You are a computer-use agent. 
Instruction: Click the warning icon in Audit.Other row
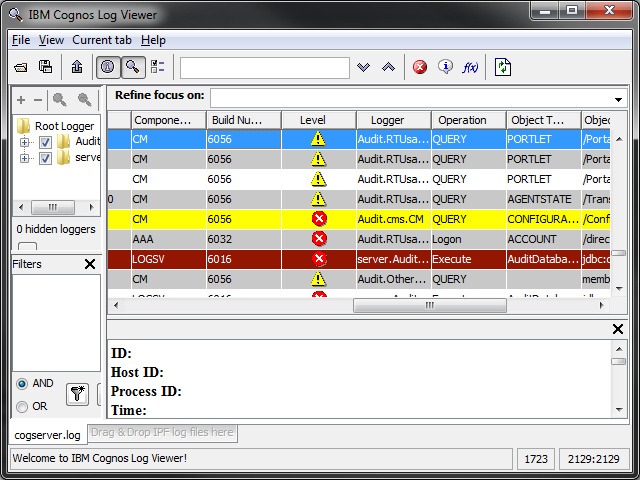(x=318, y=279)
